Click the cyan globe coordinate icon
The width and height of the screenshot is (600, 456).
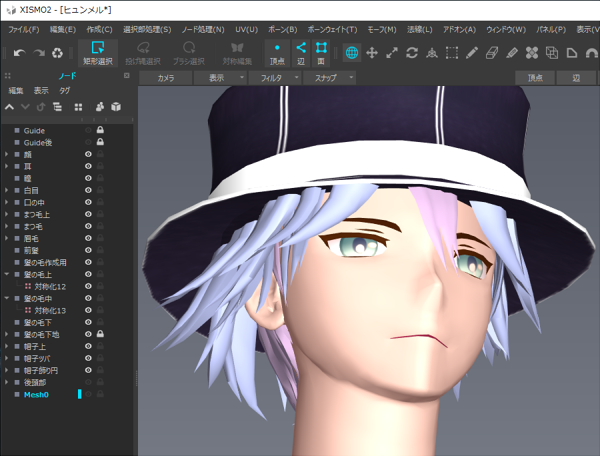tap(352, 53)
